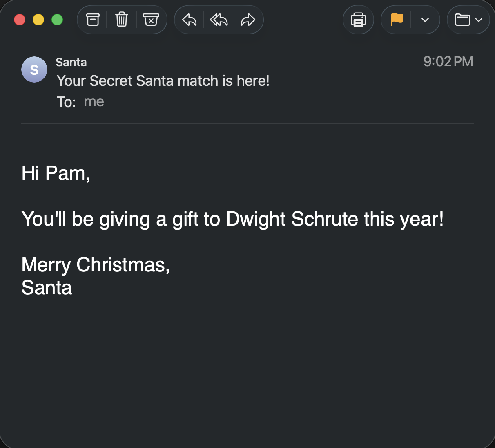Forward the Secret Santa email
Screen dimensions: 495x448
(249, 19)
